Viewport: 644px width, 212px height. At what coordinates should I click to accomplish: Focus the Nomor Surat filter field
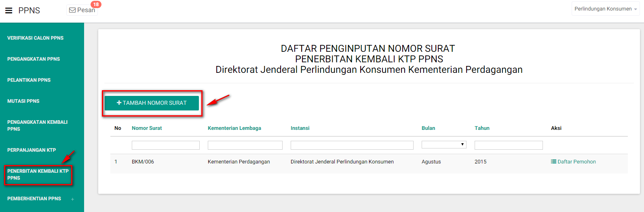click(x=165, y=145)
